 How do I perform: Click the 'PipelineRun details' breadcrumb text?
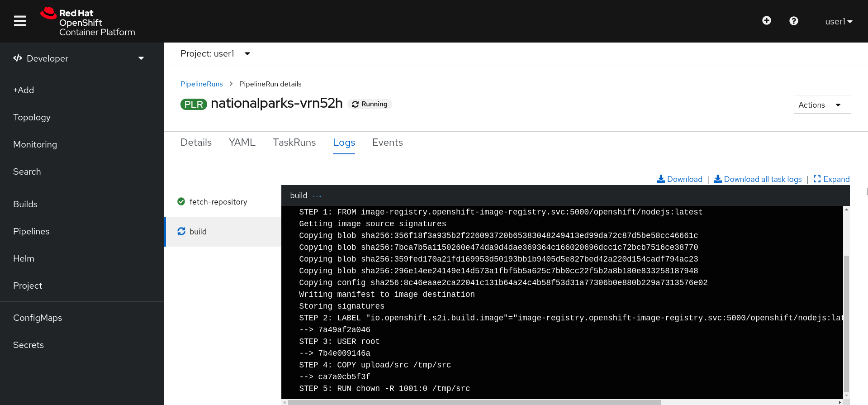[270, 84]
